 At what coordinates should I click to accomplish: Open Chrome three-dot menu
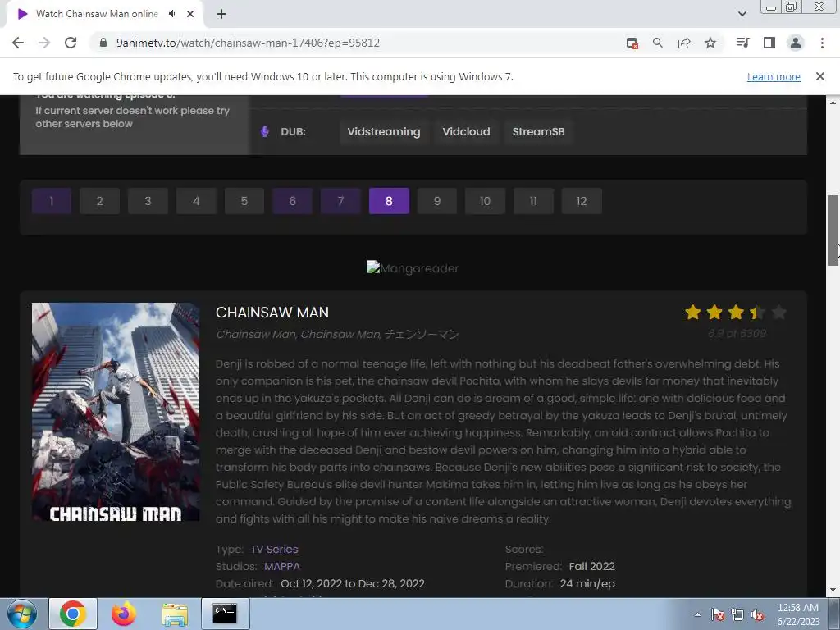pyautogui.click(x=822, y=43)
